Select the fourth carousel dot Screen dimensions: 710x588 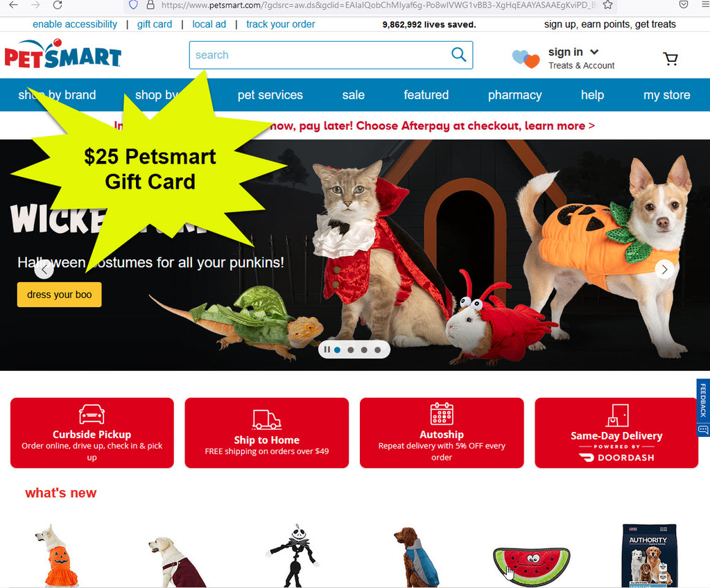[378, 349]
